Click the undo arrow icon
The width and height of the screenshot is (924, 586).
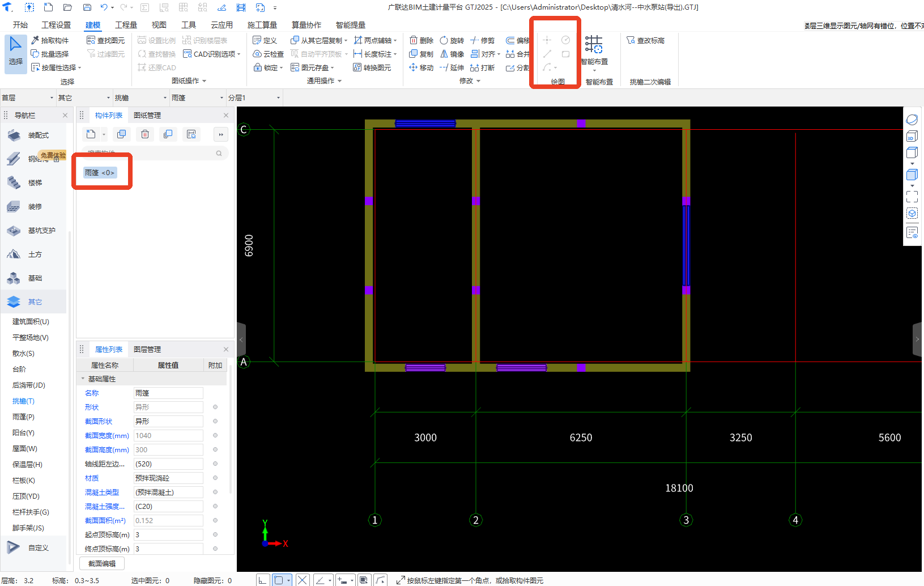pos(104,7)
